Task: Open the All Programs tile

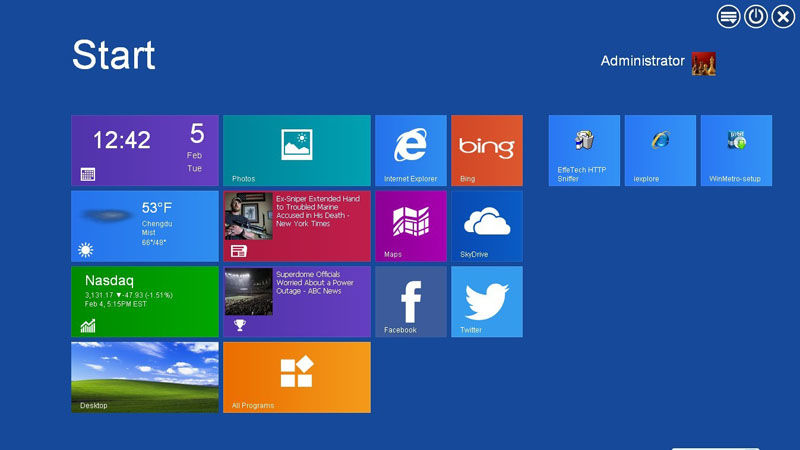Action: tap(297, 377)
